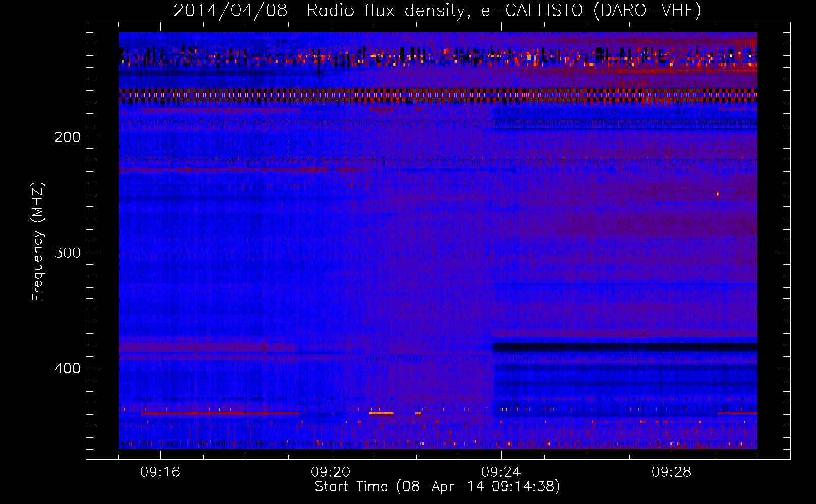Image resolution: width=816 pixels, height=504 pixels.
Task: Click the 'Frequency (MHZ)' axis label
Action: pos(38,241)
